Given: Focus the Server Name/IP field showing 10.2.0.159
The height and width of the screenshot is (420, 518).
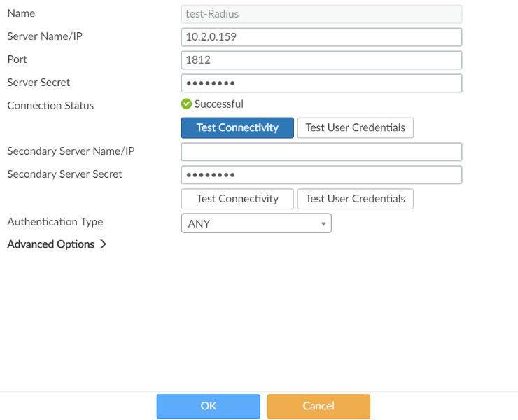Looking at the screenshot, I should click(321, 37).
